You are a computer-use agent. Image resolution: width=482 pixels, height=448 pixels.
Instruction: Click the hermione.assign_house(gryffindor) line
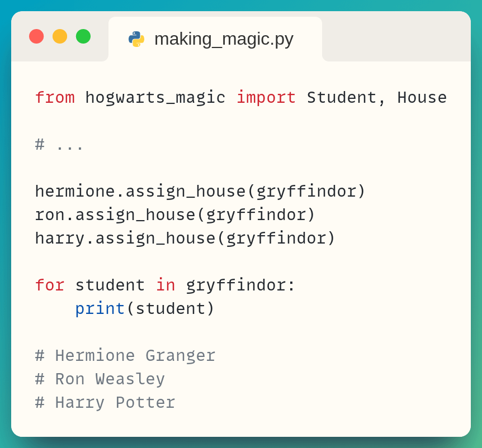coord(200,192)
